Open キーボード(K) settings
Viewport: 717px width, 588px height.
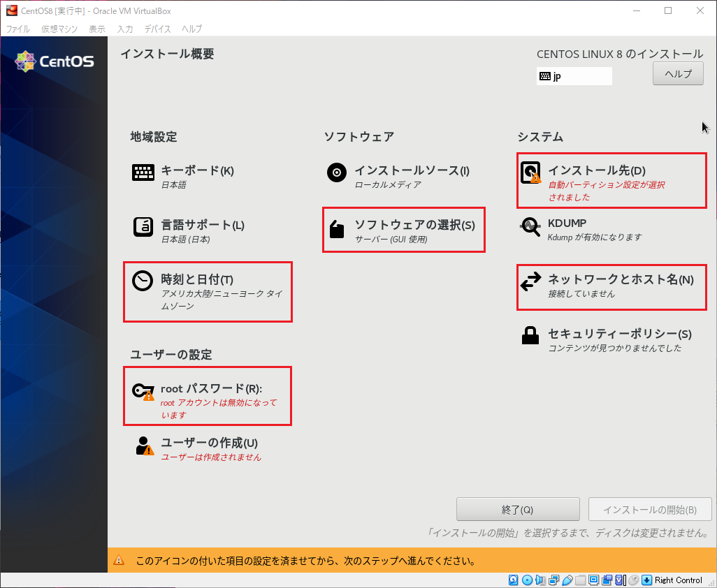tap(184, 176)
